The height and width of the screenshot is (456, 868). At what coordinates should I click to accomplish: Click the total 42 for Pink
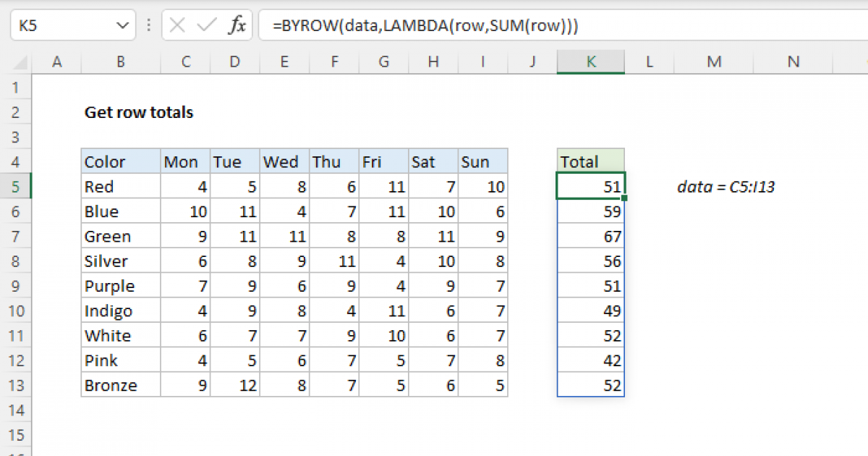click(591, 360)
